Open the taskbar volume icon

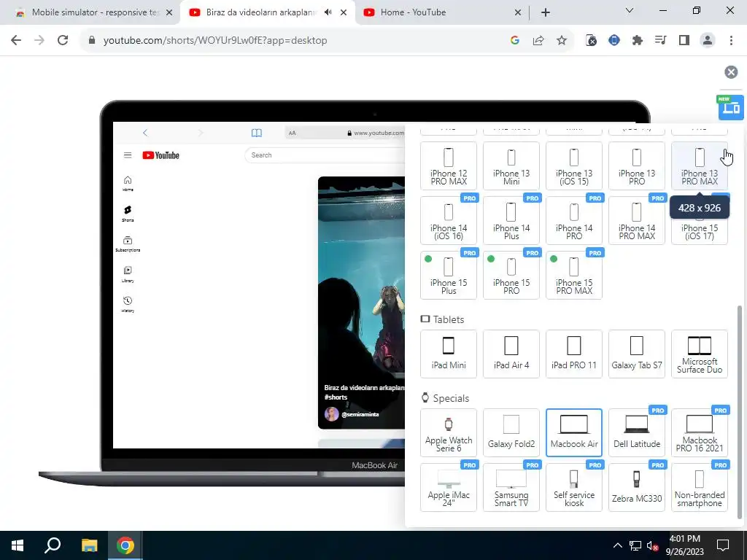(x=652, y=545)
